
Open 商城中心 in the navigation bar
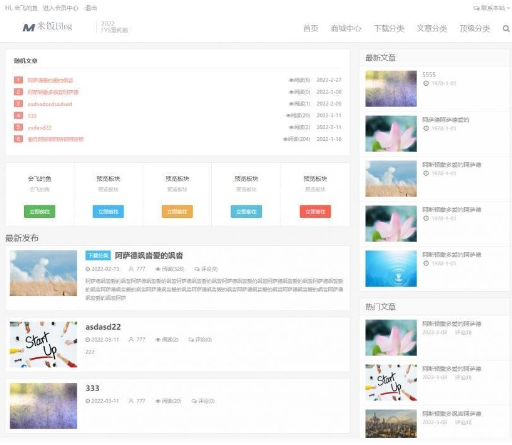[346, 28]
